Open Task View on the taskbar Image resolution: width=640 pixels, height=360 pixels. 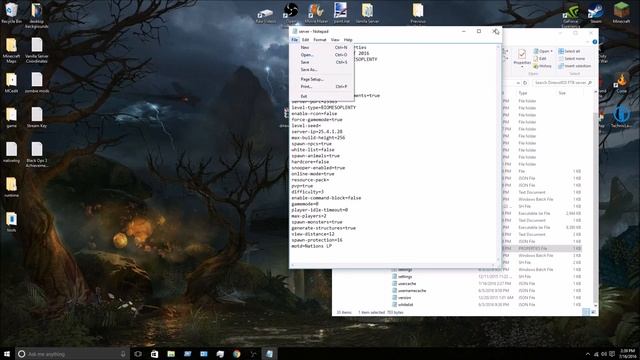(x=138, y=354)
